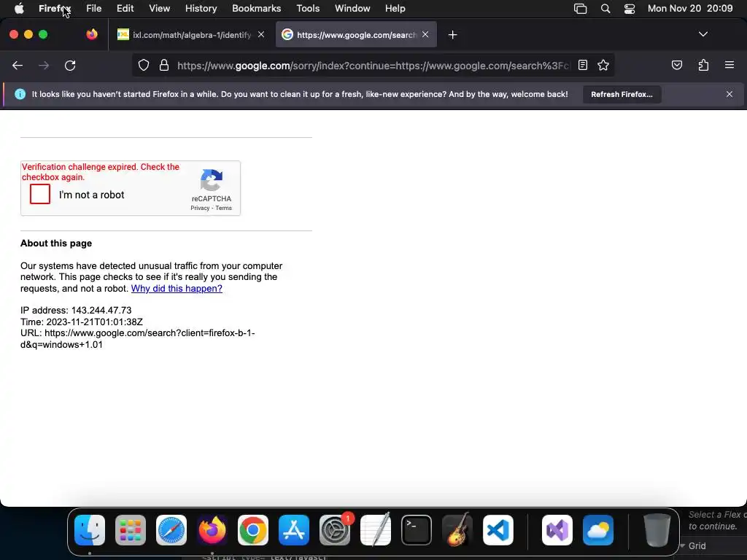The image size is (747, 560).
Task: Check the I'm not a robot box
Action: [40, 194]
